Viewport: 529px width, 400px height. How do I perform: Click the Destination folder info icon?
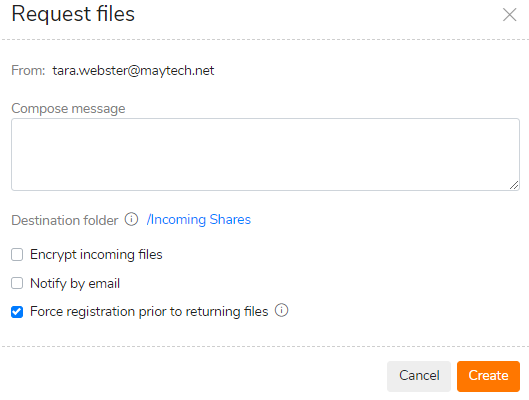pos(132,219)
